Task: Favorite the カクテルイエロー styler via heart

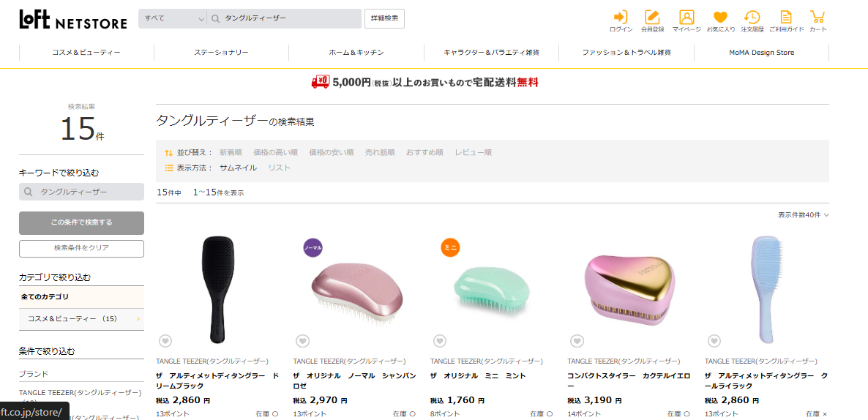Action: coord(577,341)
